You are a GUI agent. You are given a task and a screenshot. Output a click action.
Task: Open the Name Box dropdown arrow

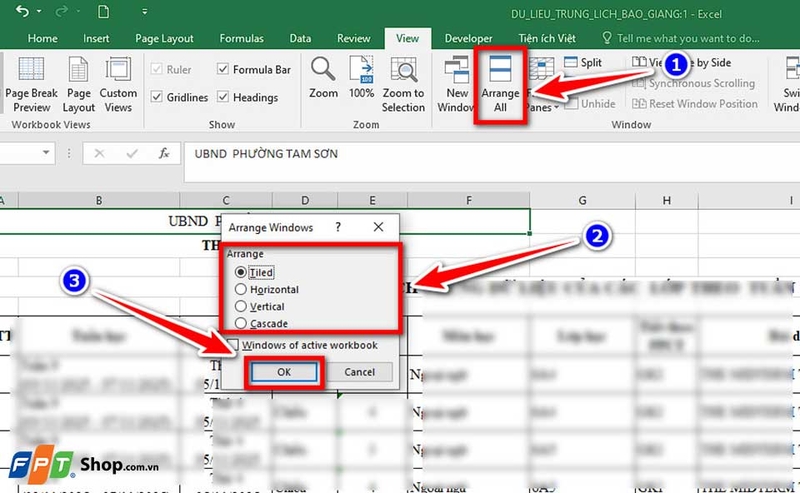point(46,153)
